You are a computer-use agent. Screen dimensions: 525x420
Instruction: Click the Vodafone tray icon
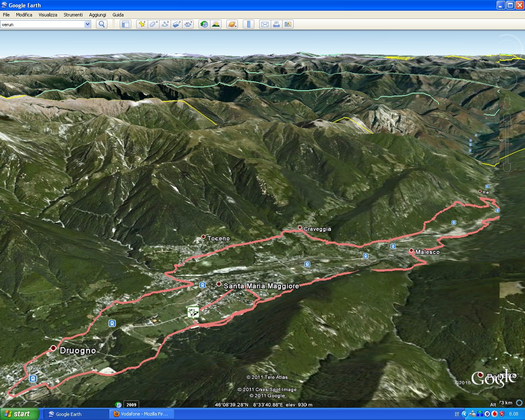[494, 414]
